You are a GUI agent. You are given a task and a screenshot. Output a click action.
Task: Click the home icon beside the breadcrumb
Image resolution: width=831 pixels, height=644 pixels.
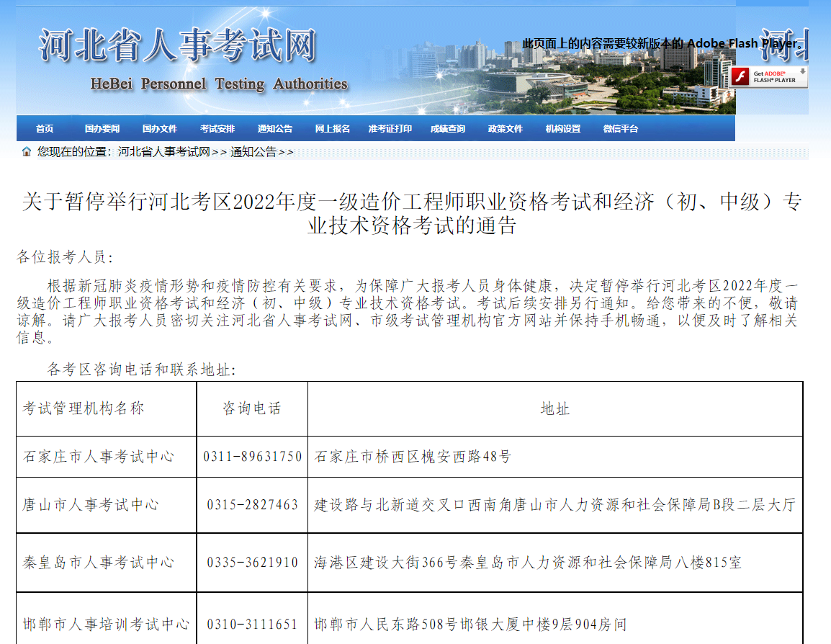coord(27,152)
